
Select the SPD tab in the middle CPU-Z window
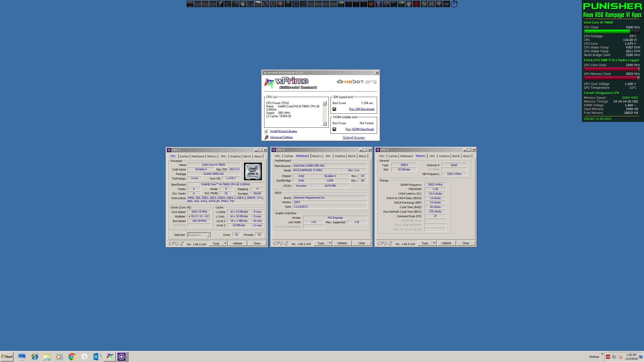pyautogui.click(x=328, y=156)
